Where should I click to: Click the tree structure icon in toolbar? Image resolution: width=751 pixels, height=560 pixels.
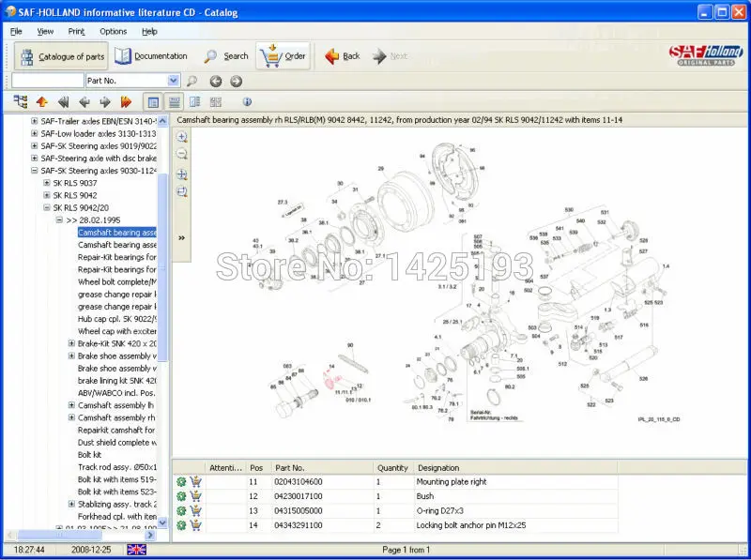click(21, 102)
